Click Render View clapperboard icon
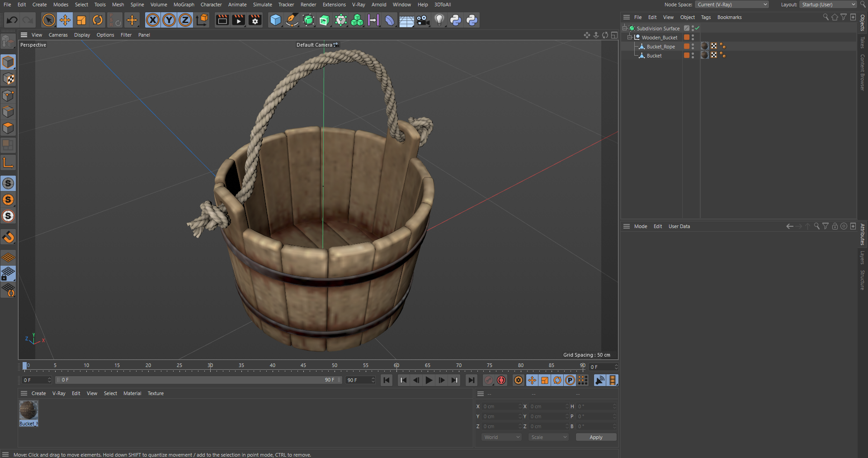The image size is (868, 458). pyautogui.click(x=222, y=20)
